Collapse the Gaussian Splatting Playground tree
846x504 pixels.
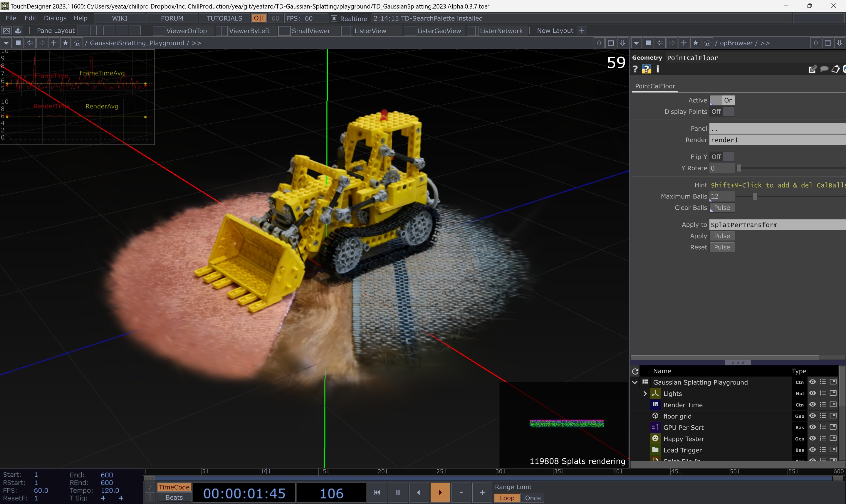coord(634,382)
